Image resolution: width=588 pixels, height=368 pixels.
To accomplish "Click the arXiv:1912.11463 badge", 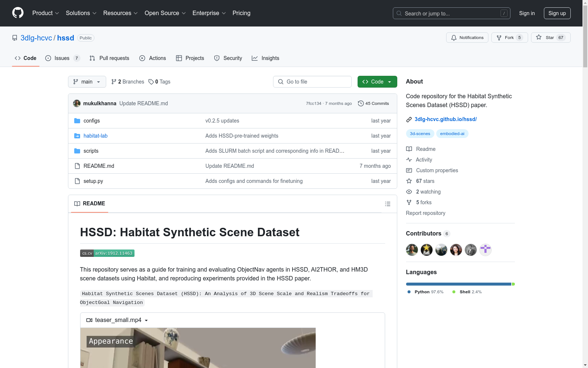I will pyautogui.click(x=107, y=253).
